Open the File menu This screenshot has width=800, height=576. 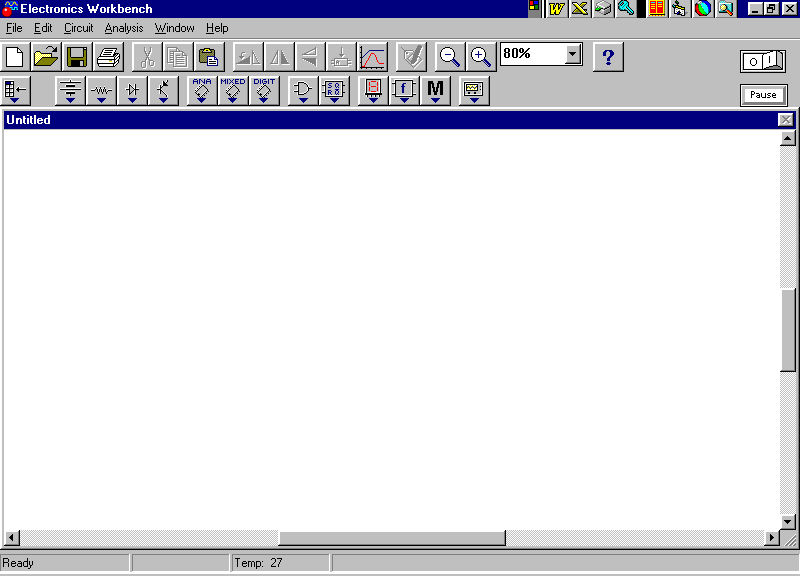(14, 28)
